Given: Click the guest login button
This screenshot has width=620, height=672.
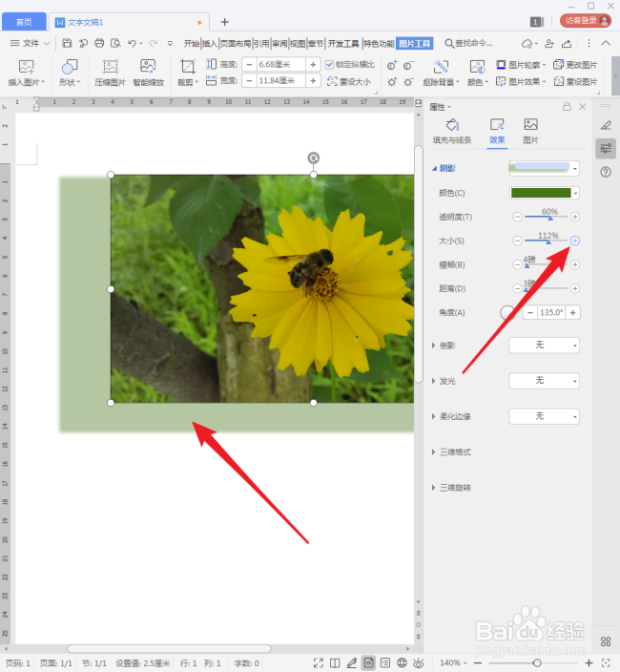Looking at the screenshot, I should click(x=586, y=21).
